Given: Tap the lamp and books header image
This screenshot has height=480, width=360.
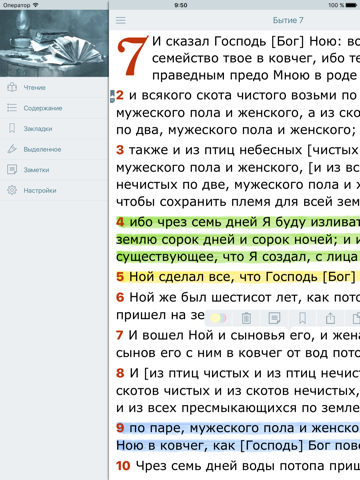Looking at the screenshot, I should pyautogui.click(x=54, y=43).
